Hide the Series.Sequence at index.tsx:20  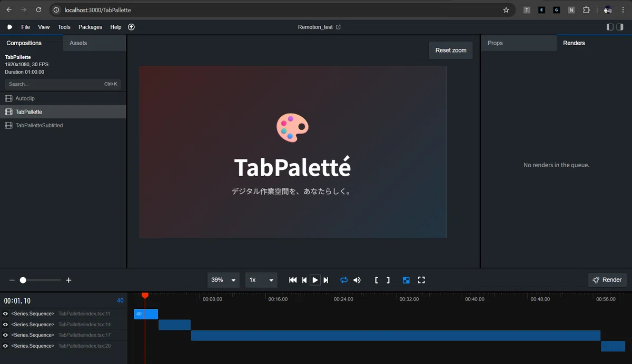6,346
